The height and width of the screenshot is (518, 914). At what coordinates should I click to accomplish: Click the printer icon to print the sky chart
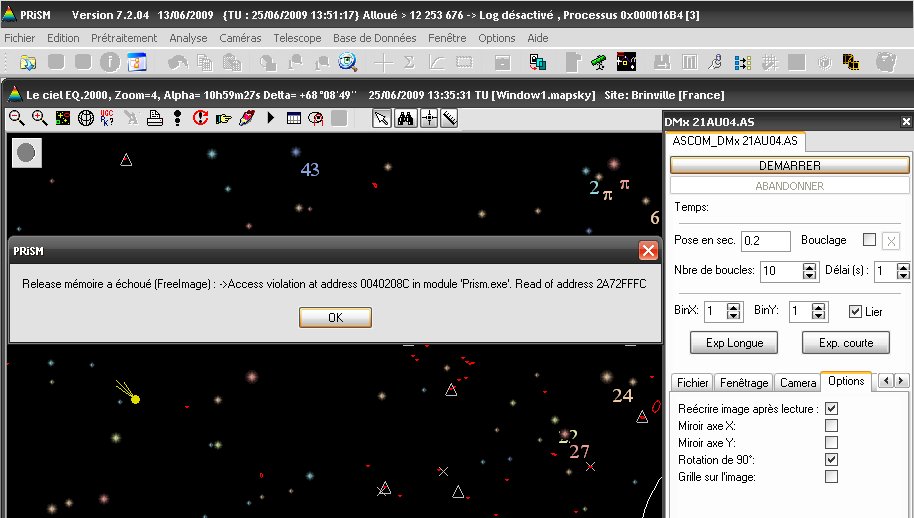pos(155,118)
